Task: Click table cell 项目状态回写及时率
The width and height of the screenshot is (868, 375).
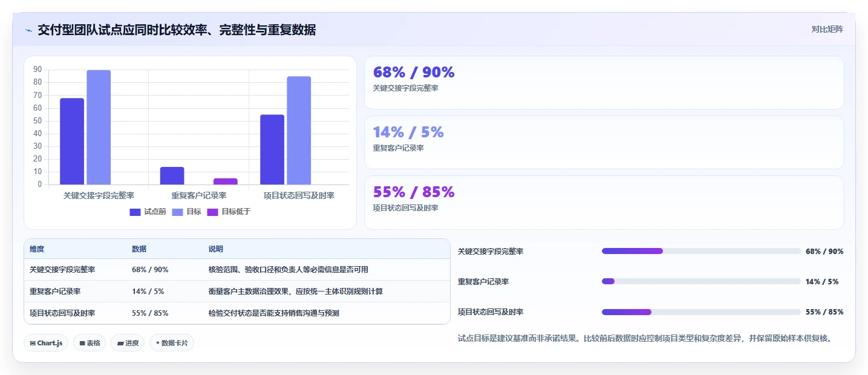Action: click(x=62, y=313)
